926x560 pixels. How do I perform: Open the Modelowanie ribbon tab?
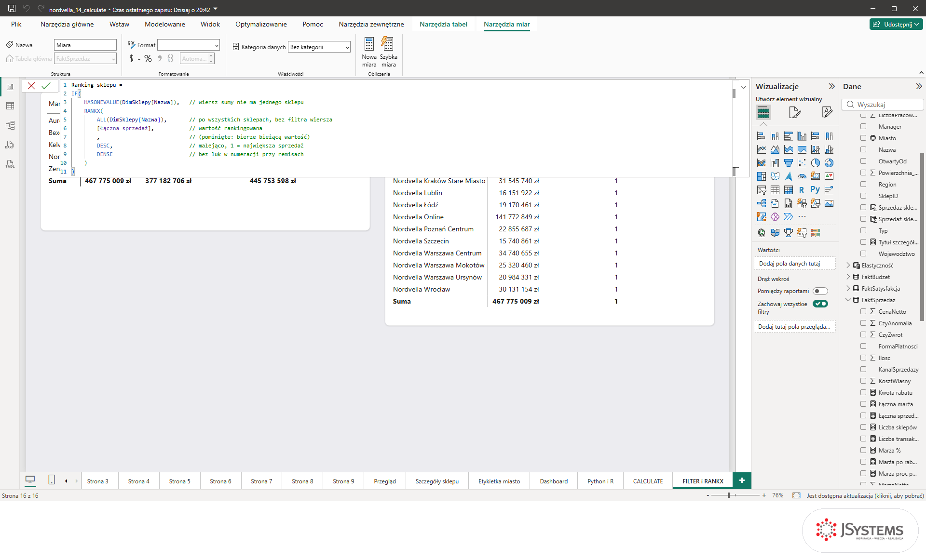(x=165, y=24)
